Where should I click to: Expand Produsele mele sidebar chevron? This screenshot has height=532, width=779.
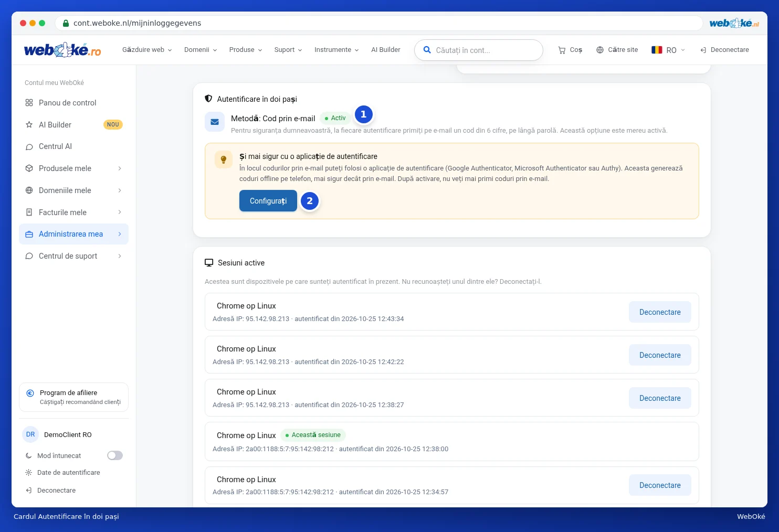coord(120,168)
